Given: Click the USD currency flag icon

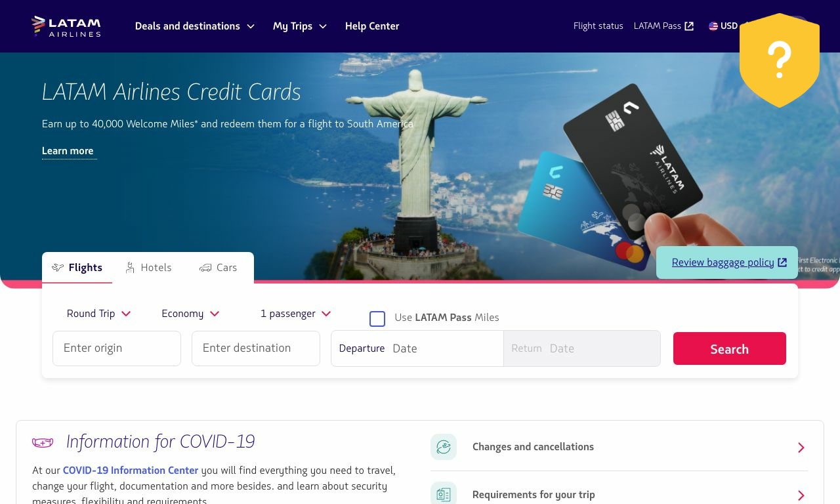Looking at the screenshot, I should click(x=713, y=26).
